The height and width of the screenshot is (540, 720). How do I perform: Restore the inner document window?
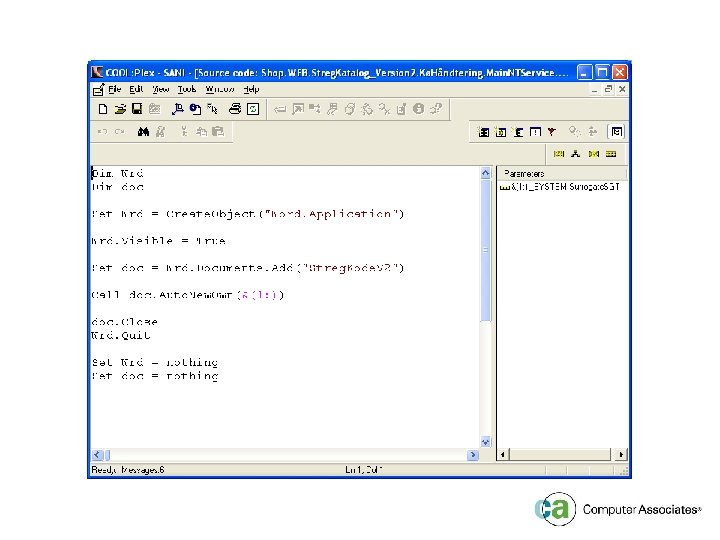point(608,89)
